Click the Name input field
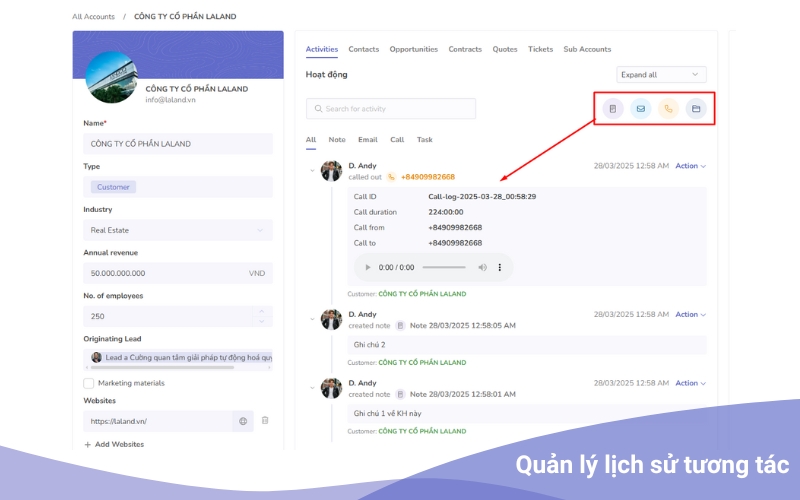 pyautogui.click(x=178, y=144)
